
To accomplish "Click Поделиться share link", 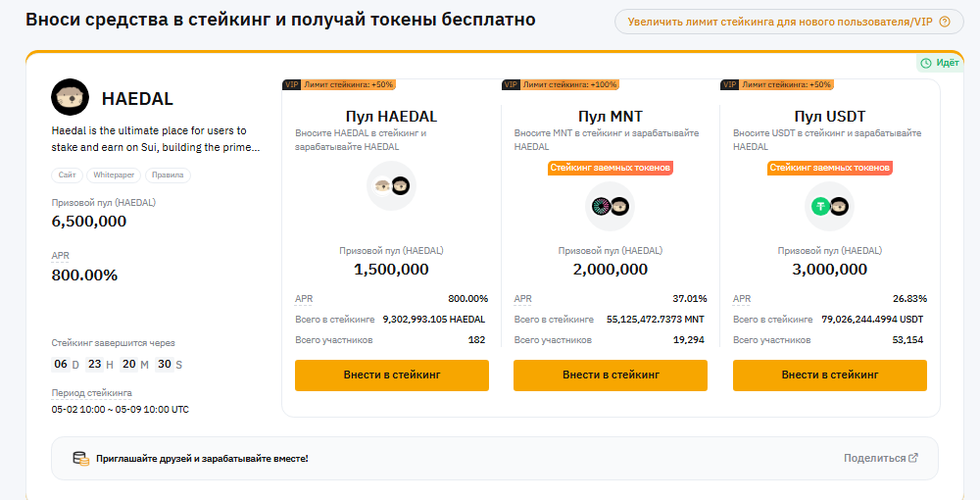I will coord(874,458).
